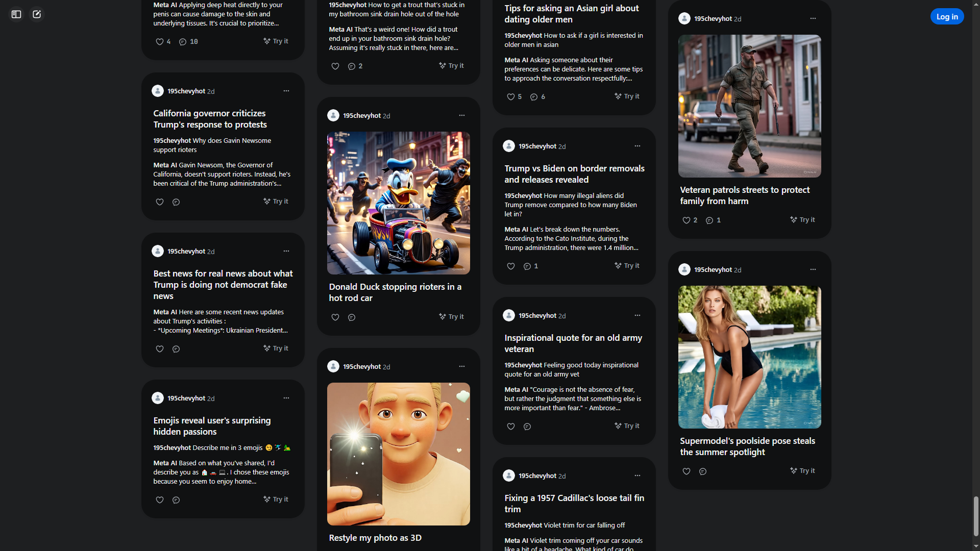Viewport: 980px width, 551px height.
Task: Like the California governor post
Action: [160, 202]
